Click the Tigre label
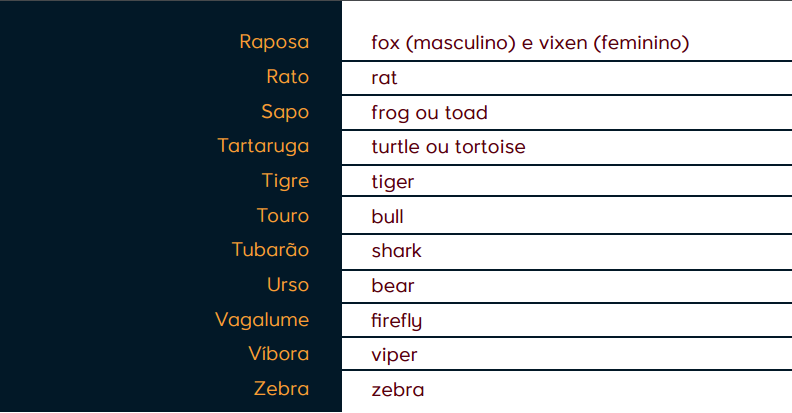 285,181
